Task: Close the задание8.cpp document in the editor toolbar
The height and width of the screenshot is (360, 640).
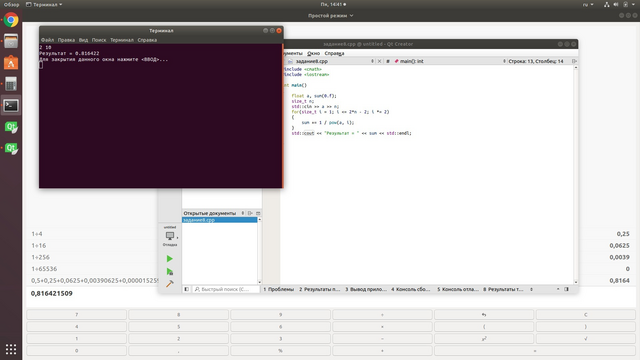Action: pyautogui.click(x=379, y=61)
